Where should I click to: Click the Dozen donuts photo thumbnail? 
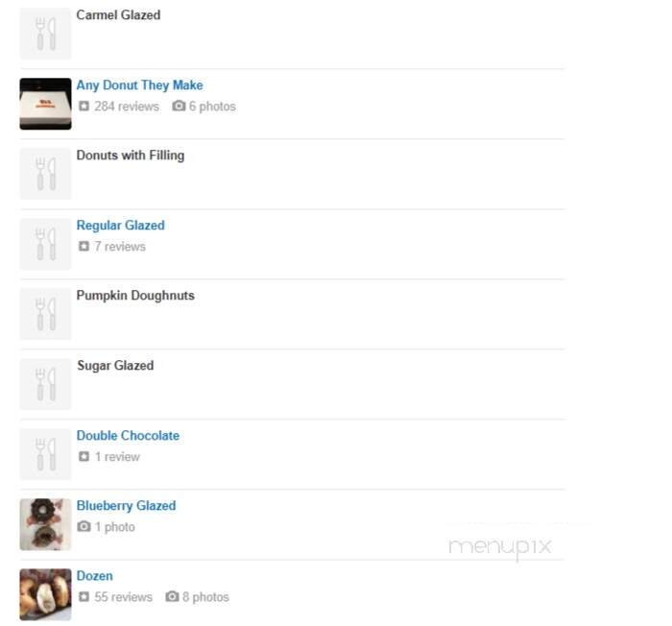pyautogui.click(x=45, y=594)
